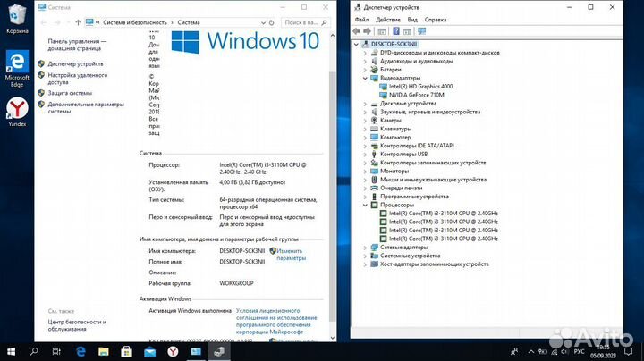Expand Контроллеры USB node

[365, 155]
